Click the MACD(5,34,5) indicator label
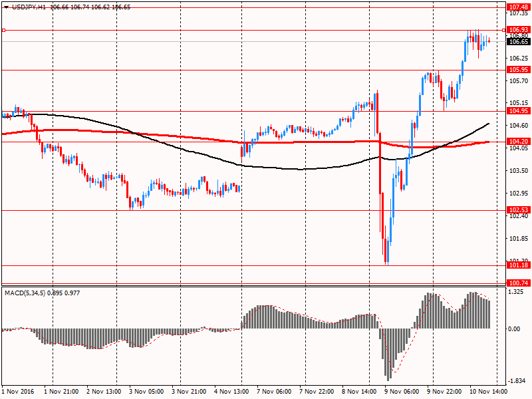The width and height of the screenshot is (532, 399). click(x=25, y=293)
